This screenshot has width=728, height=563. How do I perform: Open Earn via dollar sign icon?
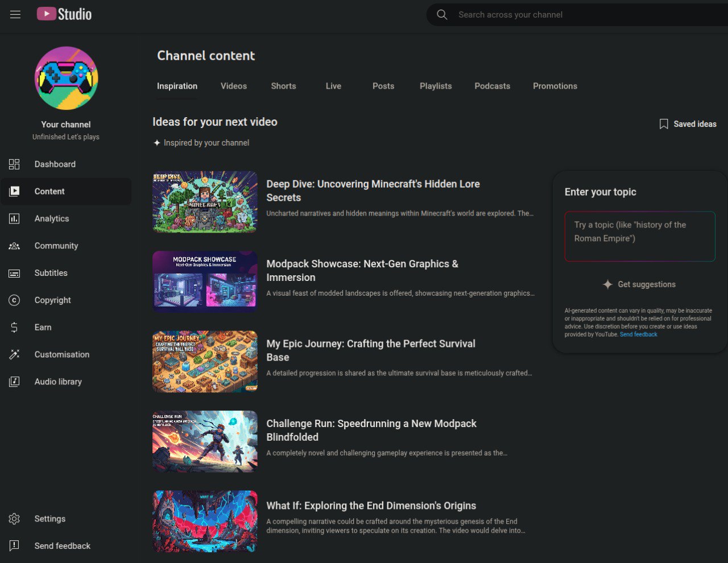14,328
